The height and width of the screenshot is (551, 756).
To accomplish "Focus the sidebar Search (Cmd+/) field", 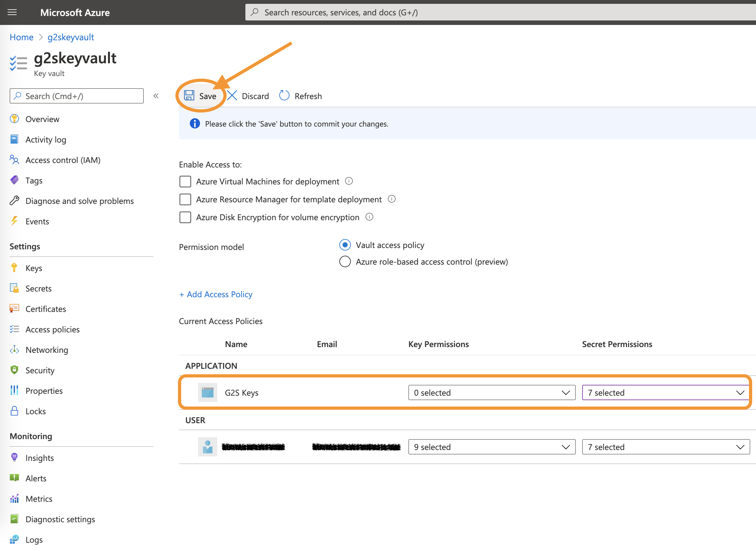I will [77, 96].
